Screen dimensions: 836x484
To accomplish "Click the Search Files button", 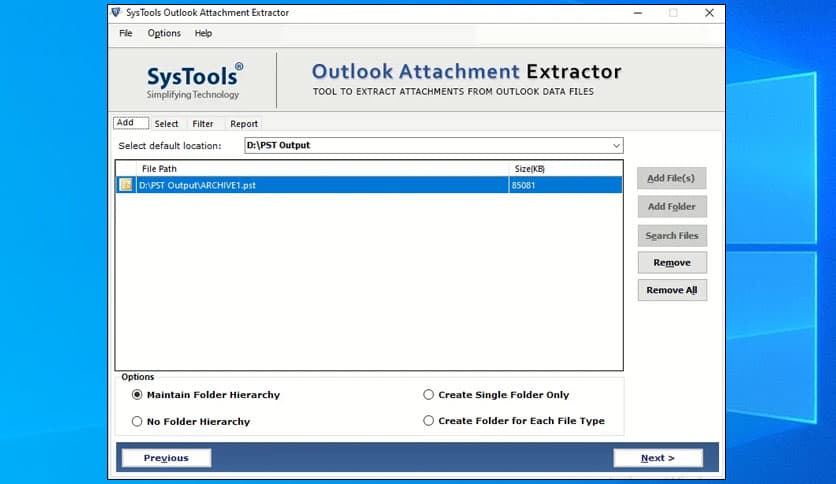I will (672, 236).
